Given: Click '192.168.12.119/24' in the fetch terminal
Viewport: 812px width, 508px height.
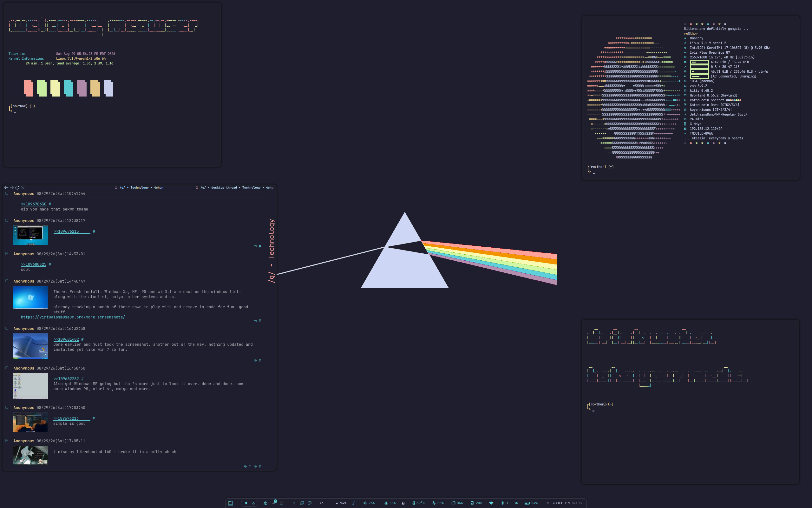Looking at the screenshot, I should pos(706,129).
